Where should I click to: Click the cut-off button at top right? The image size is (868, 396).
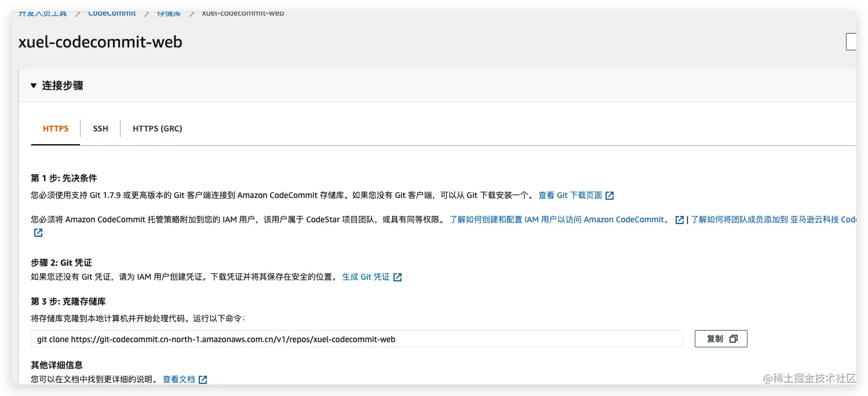pos(851,42)
